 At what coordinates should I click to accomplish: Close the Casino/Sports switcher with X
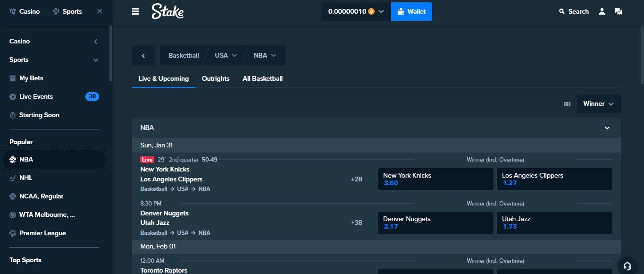click(100, 11)
